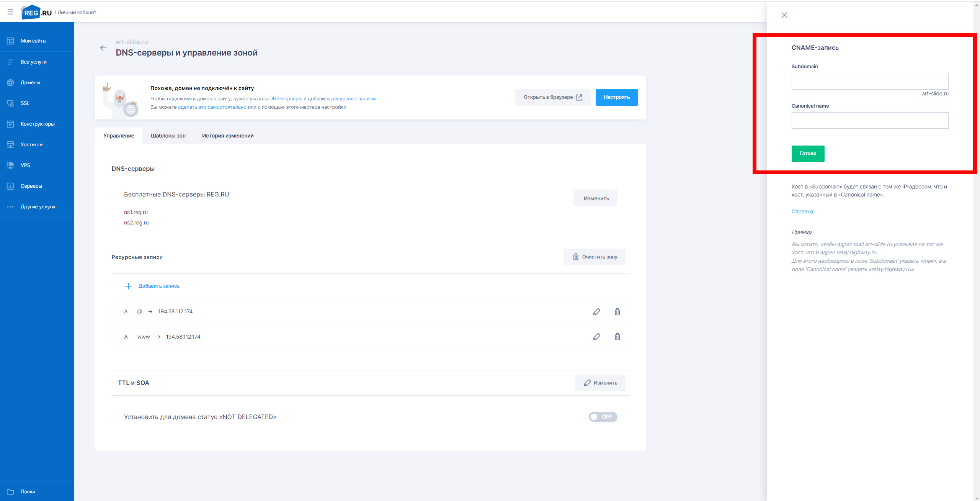
Task: Delete the www A-record with trash icon
Action: pos(617,337)
